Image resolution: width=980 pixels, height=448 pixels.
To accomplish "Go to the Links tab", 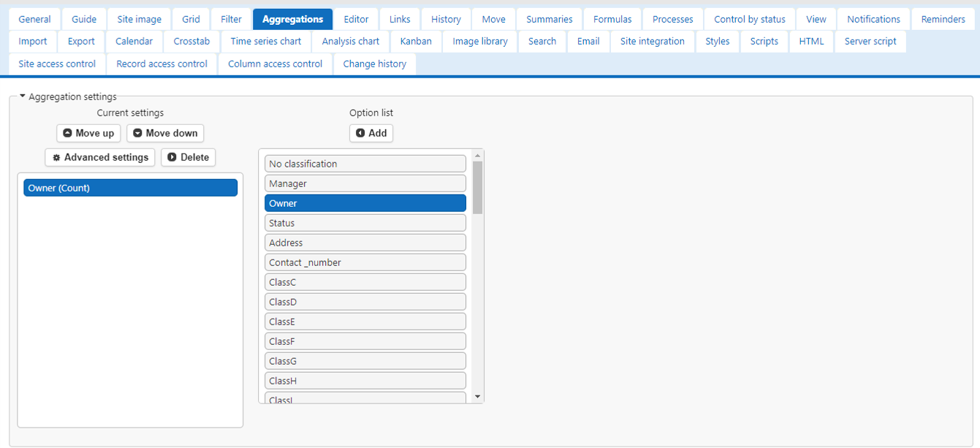I will [400, 19].
